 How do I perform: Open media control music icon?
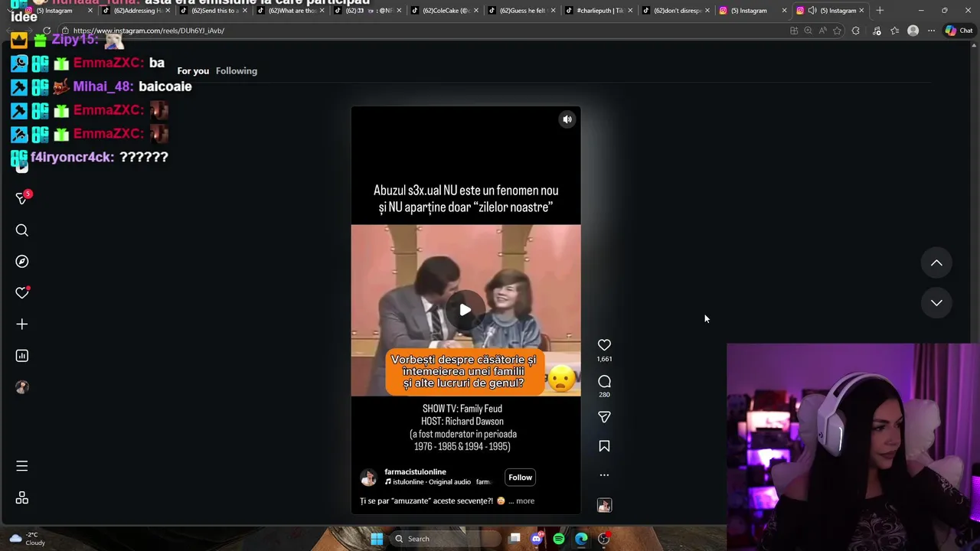877,31
